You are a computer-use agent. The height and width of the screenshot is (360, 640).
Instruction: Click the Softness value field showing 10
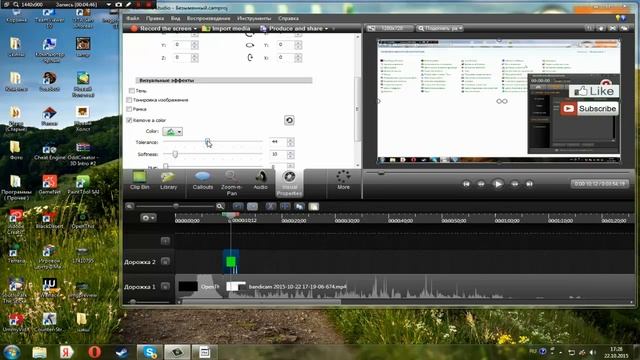(x=278, y=154)
